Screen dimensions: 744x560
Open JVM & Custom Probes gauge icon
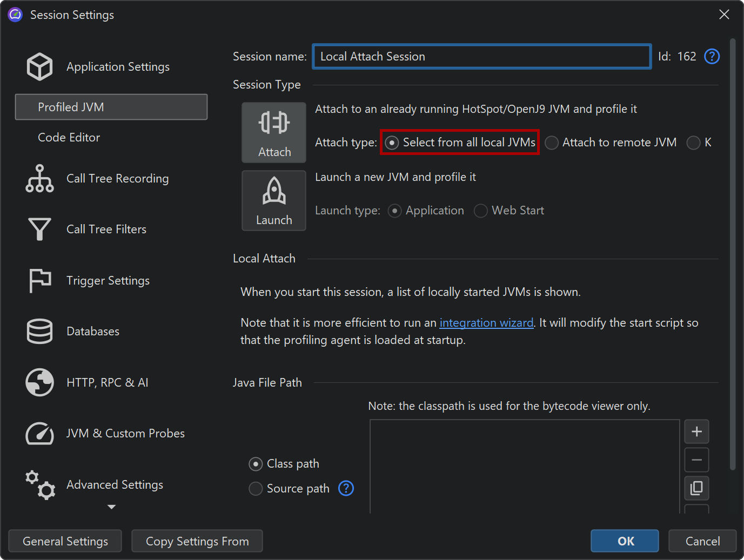point(39,434)
